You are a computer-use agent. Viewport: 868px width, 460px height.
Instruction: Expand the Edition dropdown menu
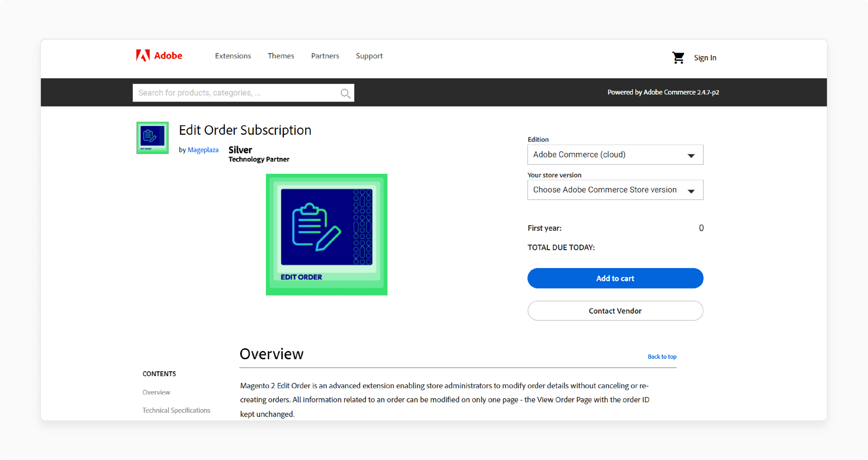(x=615, y=154)
